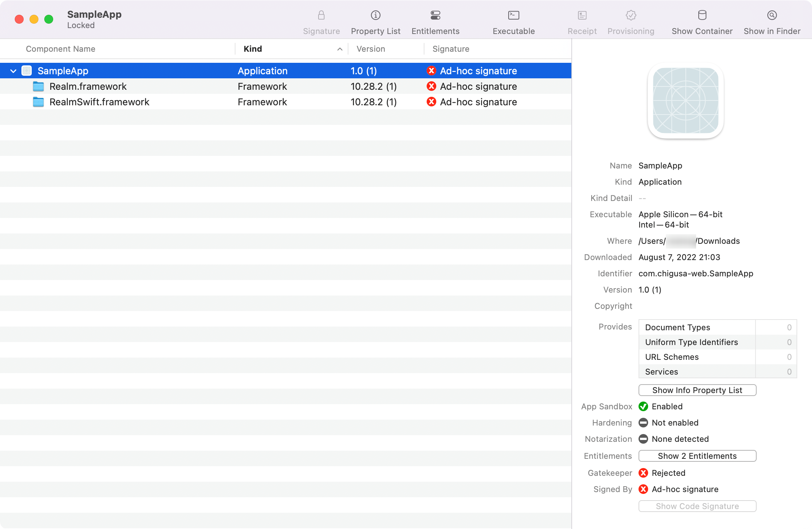
Task: Click the Downloaded date August 7, 2022 21:03
Action: click(679, 257)
